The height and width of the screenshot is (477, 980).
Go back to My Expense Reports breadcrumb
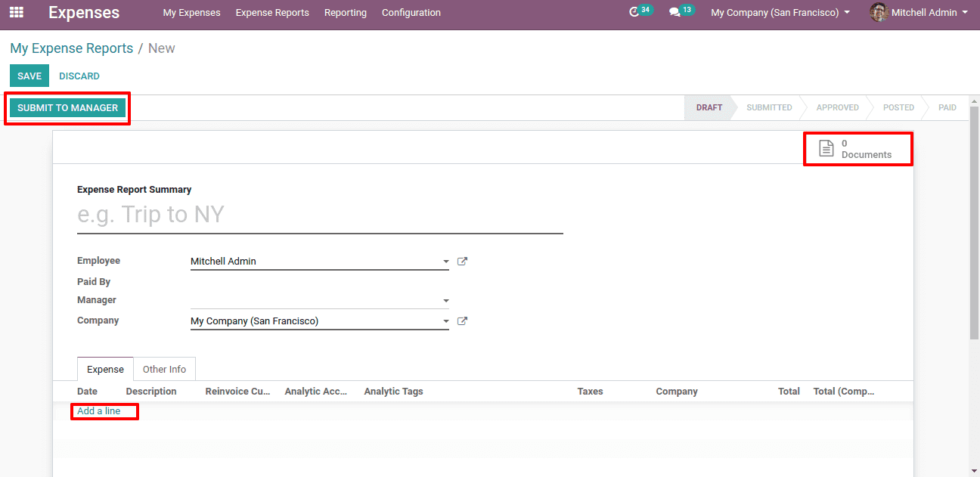point(72,48)
